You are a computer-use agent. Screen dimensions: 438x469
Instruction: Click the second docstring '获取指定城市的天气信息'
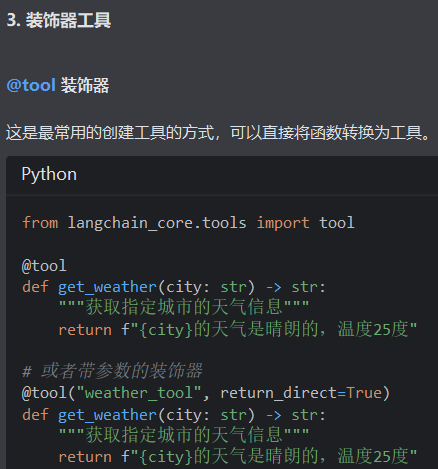[184, 435]
